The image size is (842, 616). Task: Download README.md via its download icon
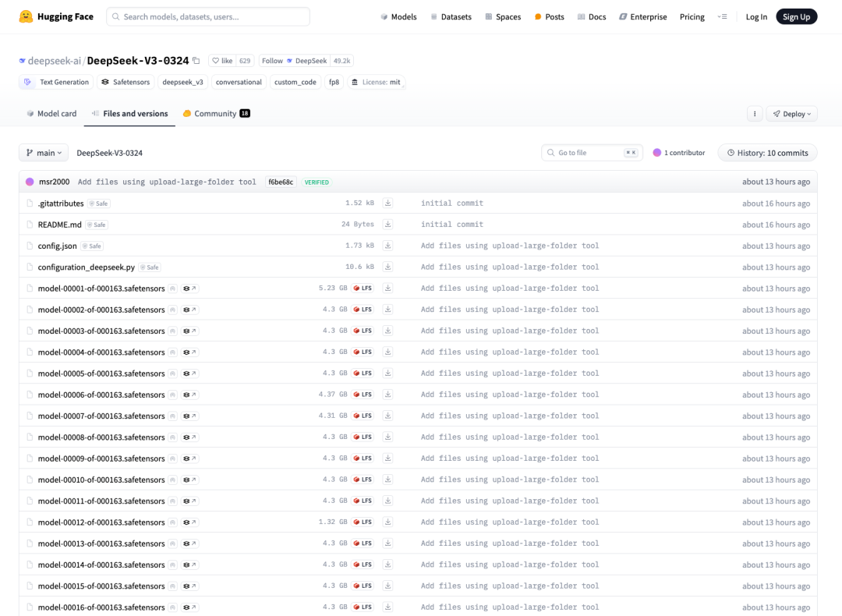pos(387,225)
